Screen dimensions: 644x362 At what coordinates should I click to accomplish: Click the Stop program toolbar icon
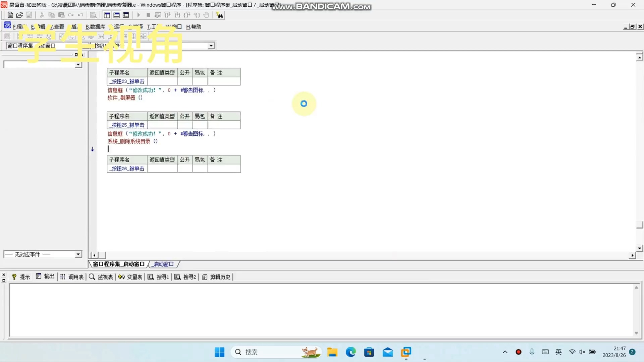(x=148, y=15)
